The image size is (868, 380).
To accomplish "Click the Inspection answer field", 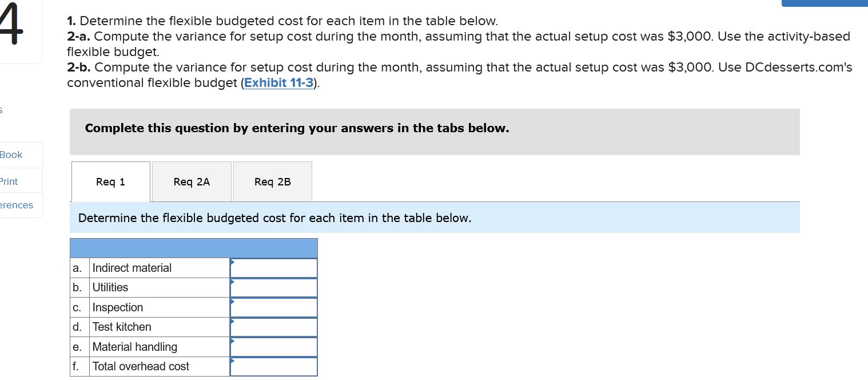I will click(x=273, y=307).
